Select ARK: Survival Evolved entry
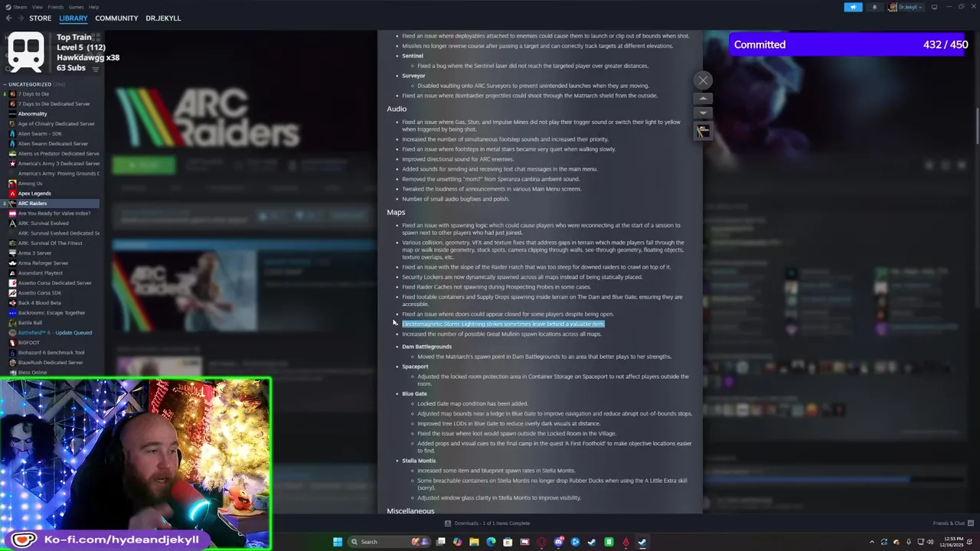Viewport: 980px width, 551px height. (43, 223)
